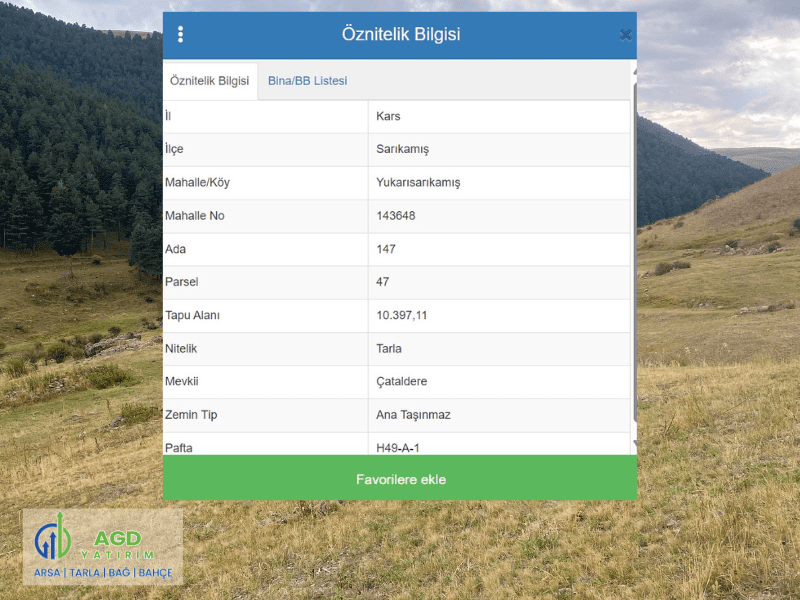Viewport: 800px width, 600px height.
Task: Select the Tapu Alanı value 10.397,11
Action: pos(401,315)
